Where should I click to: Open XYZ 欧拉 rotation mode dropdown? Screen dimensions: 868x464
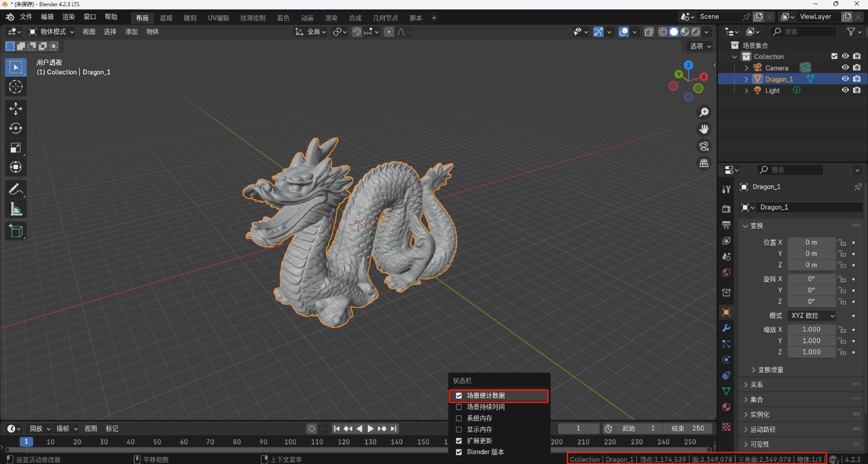click(812, 316)
